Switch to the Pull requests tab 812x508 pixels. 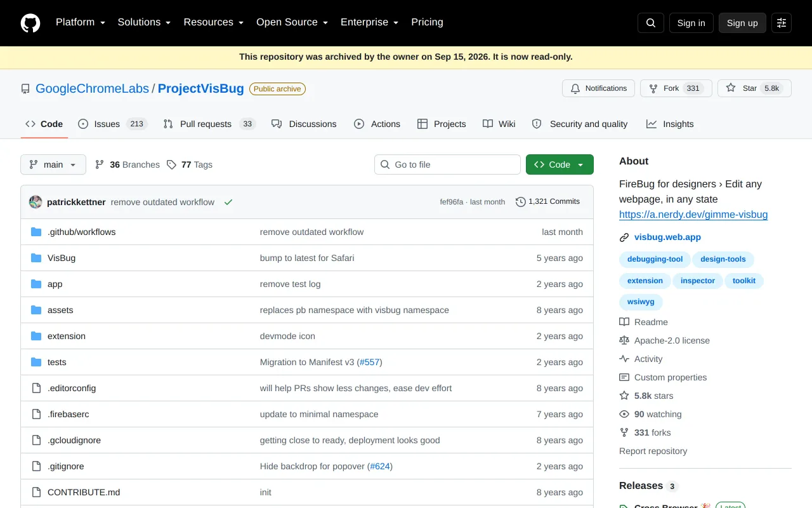[x=209, y=124]
